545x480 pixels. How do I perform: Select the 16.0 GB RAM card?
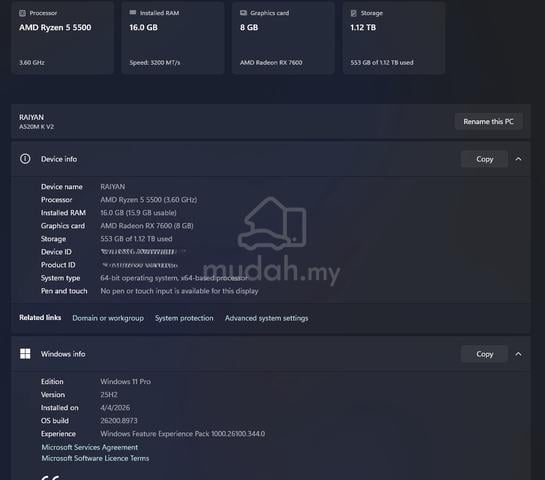(x=173, y=38)
